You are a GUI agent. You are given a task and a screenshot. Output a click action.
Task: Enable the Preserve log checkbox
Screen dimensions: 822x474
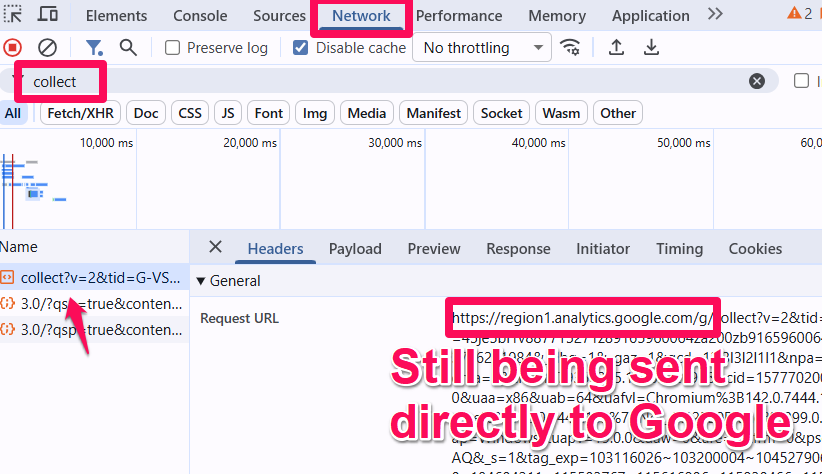173,48
